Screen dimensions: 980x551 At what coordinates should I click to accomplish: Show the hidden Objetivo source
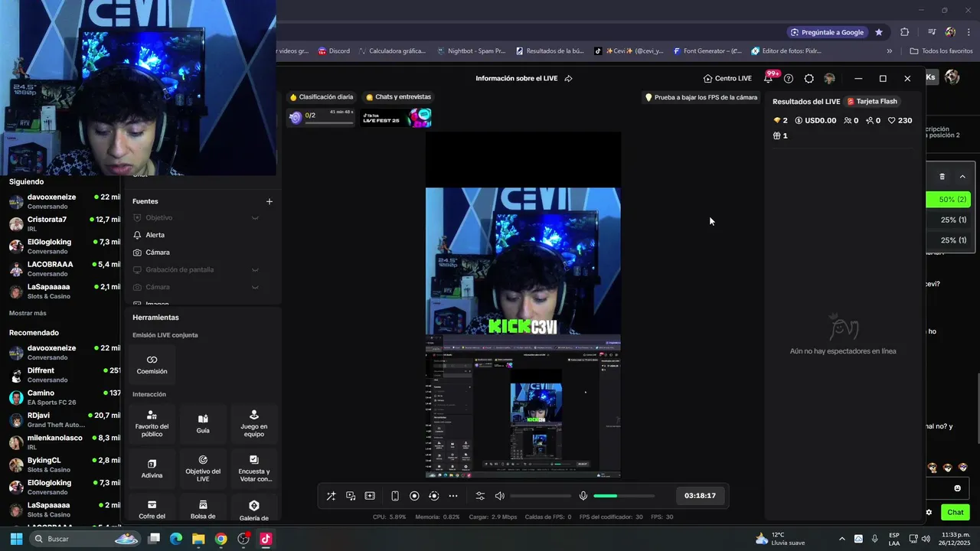coord(255,218)
